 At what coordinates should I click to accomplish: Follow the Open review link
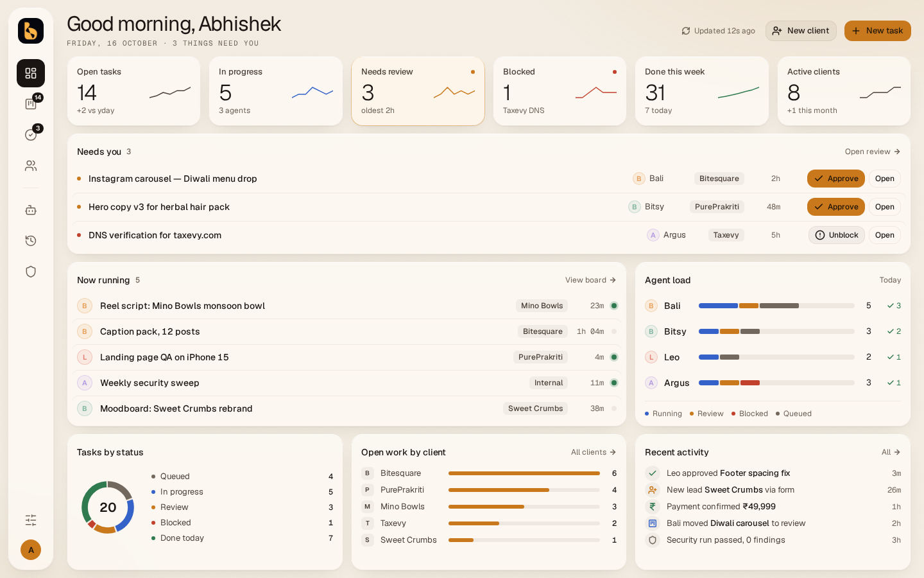(x=873, y=152)
